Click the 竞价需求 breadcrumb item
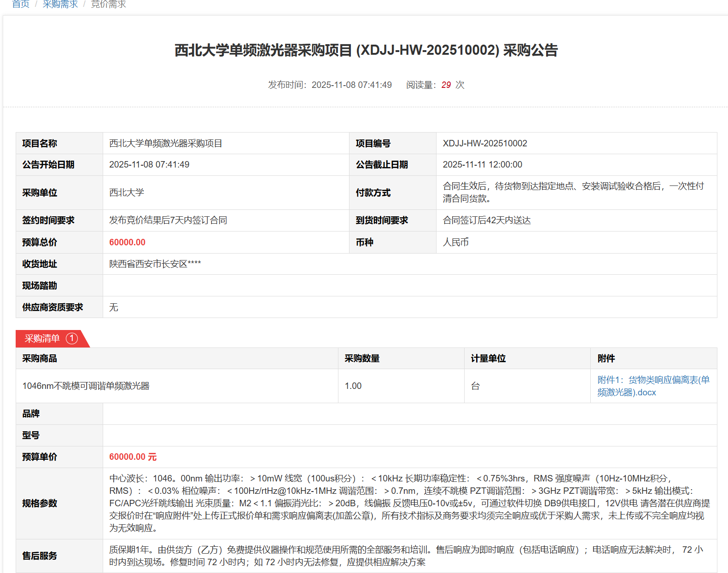728x573 pixels. (x=108, y=4)
